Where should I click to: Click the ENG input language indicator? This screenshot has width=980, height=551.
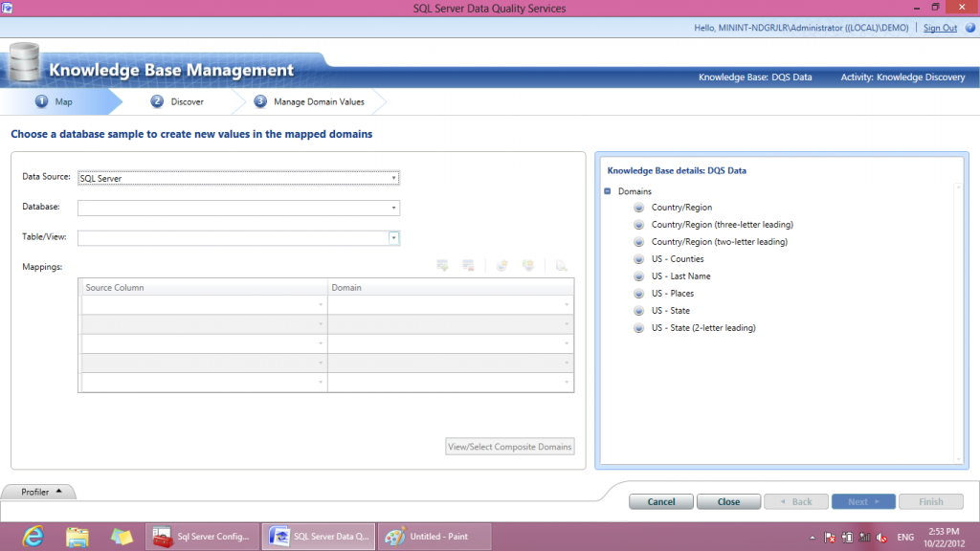point(905,538)
